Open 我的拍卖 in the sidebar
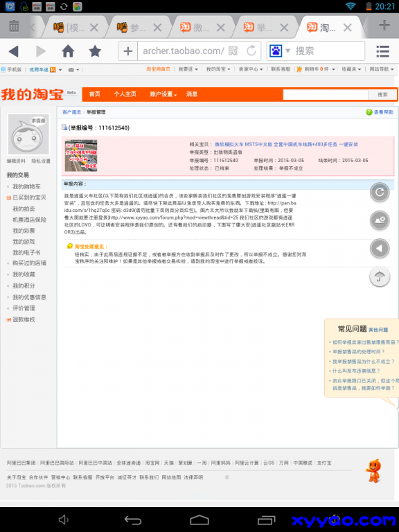 click(24, 209)
